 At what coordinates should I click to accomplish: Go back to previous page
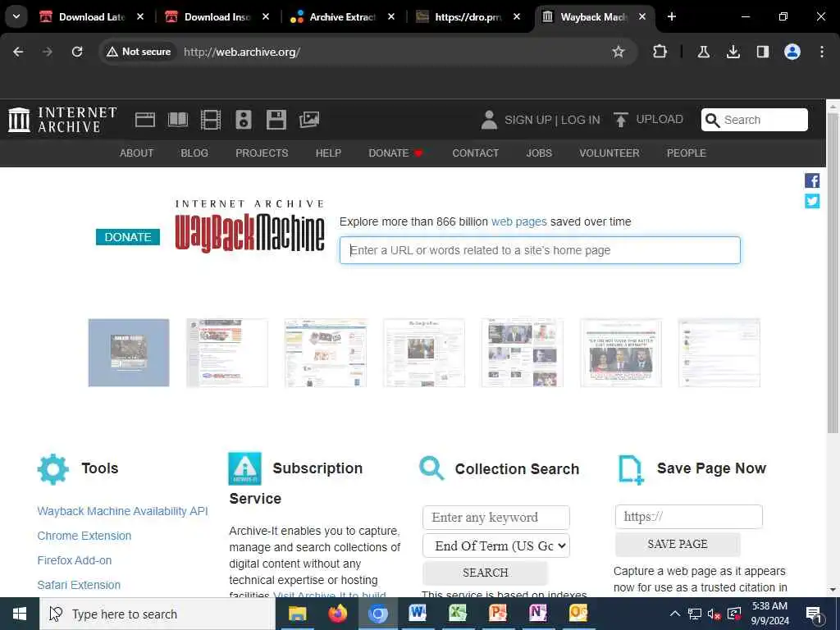point(18,52)
